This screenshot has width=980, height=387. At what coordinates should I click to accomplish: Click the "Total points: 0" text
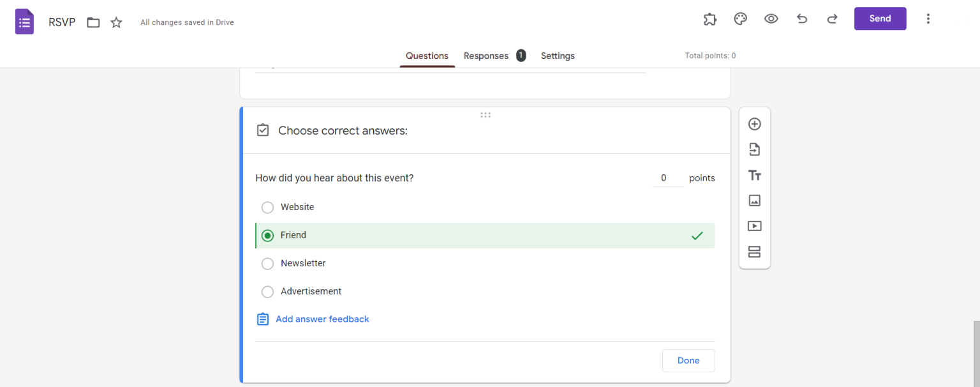tap(710, 56)
